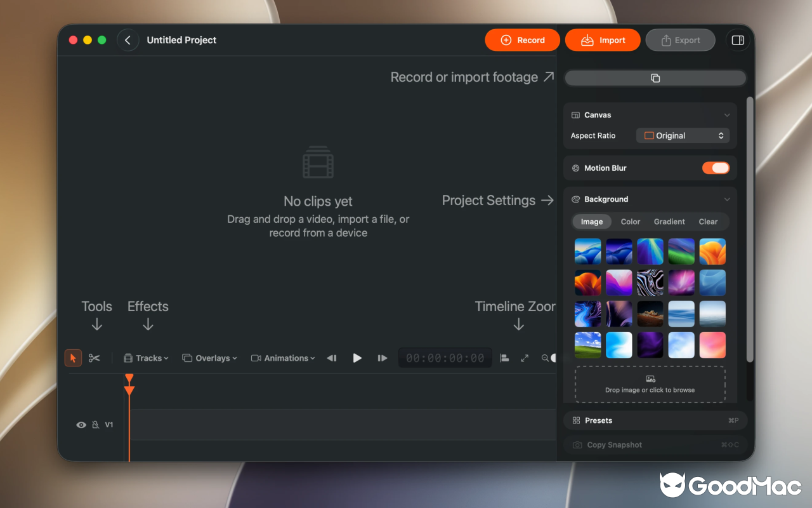Open the Overlays dropdown

click(x=209, y=358)
